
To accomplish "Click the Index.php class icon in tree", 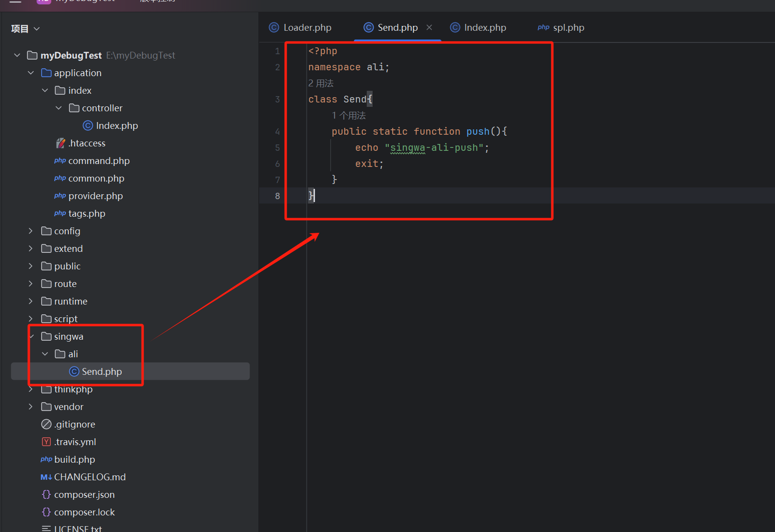I will pos(88,126).
